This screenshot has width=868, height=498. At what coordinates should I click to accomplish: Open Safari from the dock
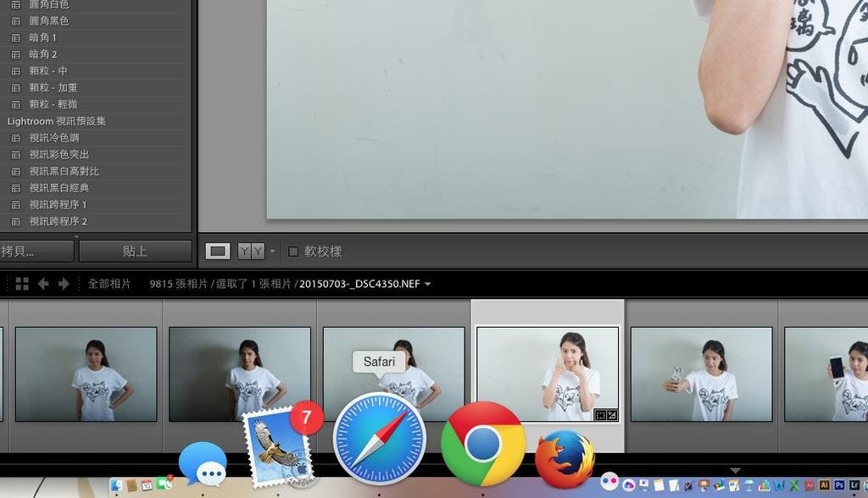pos(379,439)
